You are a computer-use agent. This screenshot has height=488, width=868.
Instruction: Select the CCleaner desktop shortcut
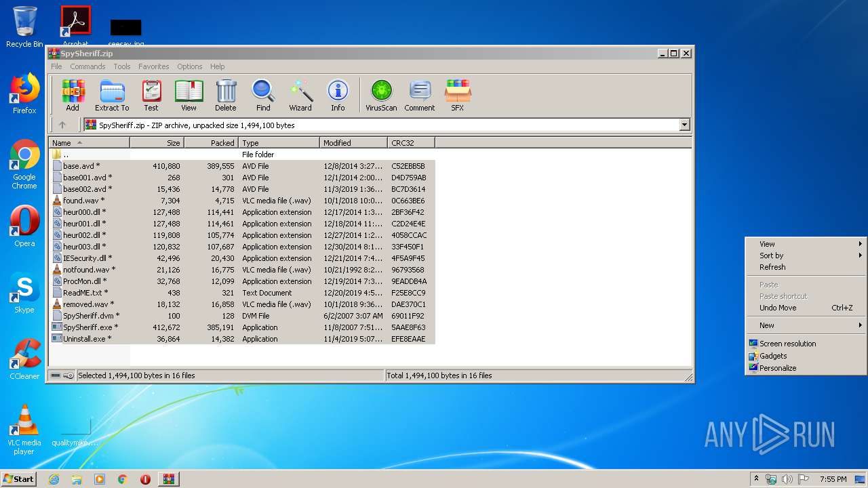pyautogui.click(x=24, y=359)
